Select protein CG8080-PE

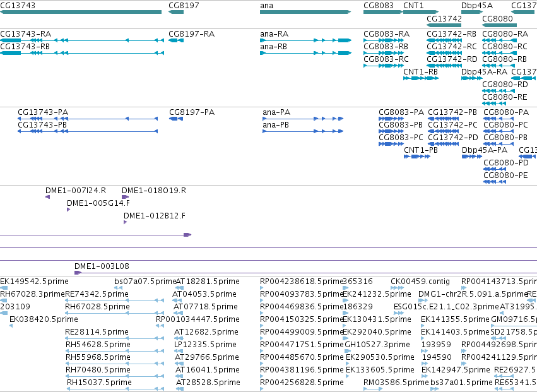pos(495,182)
